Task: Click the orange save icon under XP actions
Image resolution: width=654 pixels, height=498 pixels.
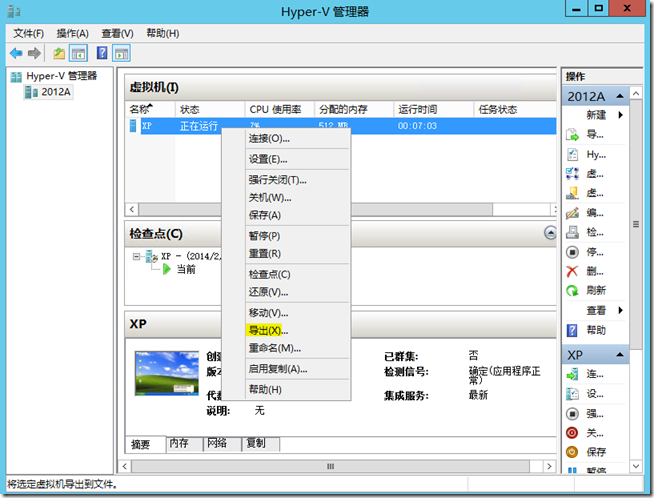Action: pyautogui.click(x=572, y=452)
